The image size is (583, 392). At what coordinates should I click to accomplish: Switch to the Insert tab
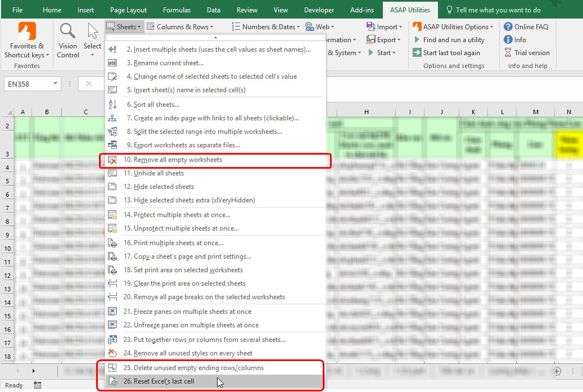click(x=85, y=10)
